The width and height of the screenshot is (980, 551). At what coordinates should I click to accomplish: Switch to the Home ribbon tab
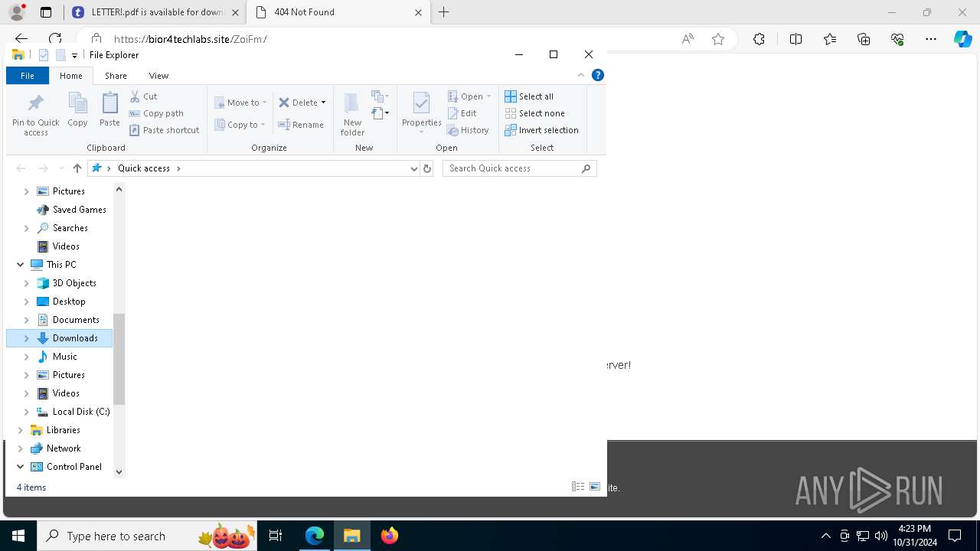tap(71, 76)
